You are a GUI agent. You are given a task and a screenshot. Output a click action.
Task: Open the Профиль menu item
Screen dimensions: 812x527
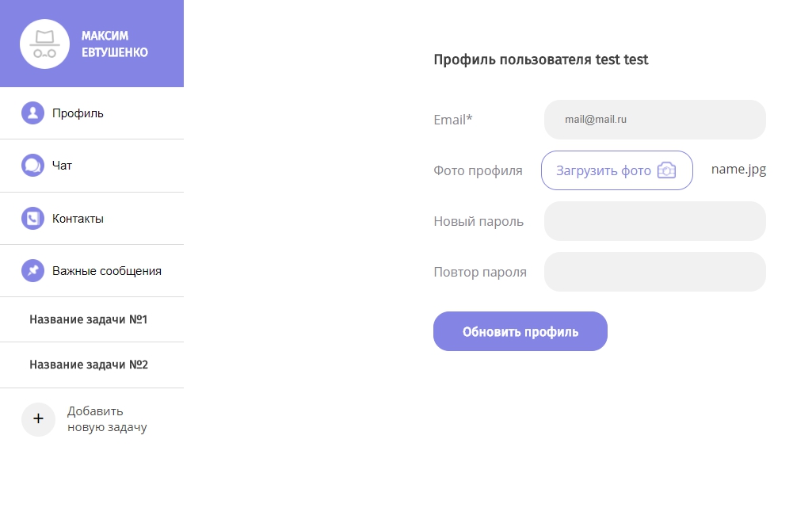coord(78,113)
